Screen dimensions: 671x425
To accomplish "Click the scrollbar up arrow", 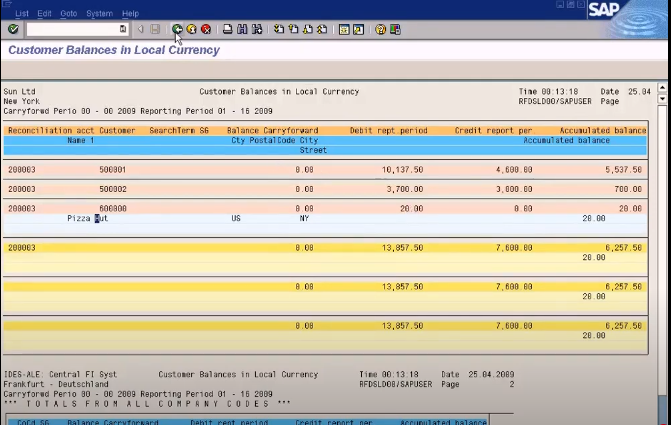I will click(x=662, y=88).
